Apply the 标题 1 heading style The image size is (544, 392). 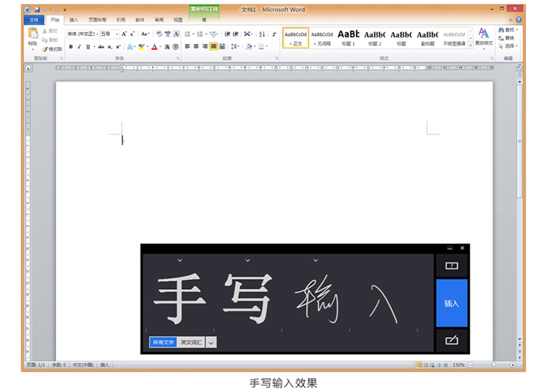348,37
